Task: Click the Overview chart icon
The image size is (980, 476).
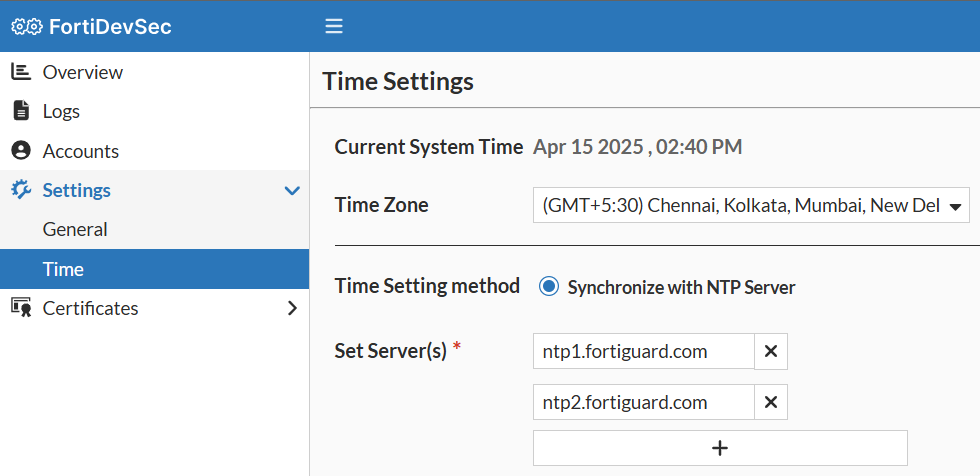Action: (x=21, y=72)
